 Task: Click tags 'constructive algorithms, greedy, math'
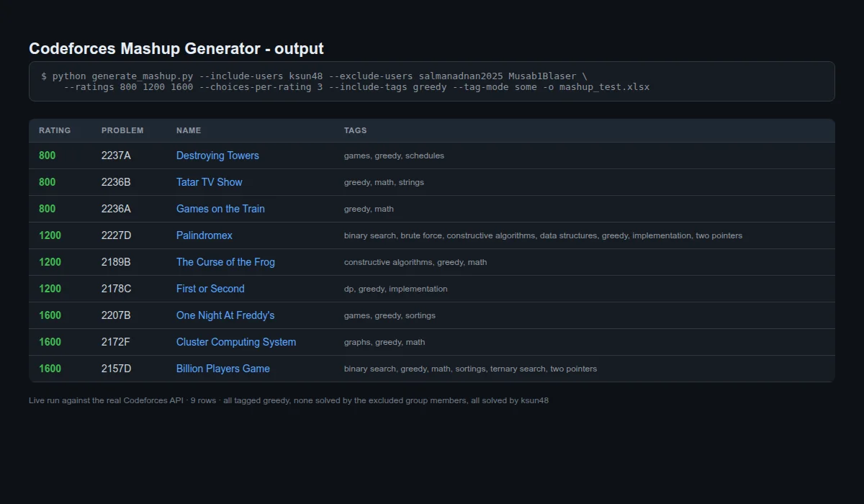coord(415,262)
